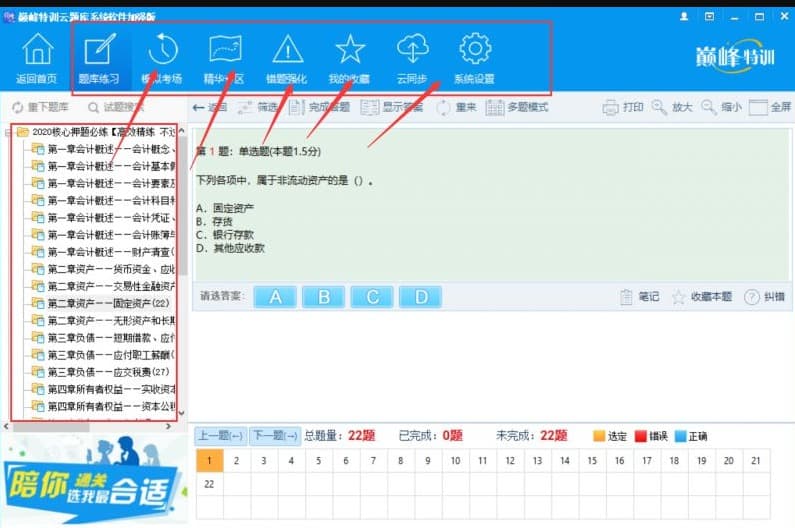The height and width of the screenshot is (528, 795).
Task: Click option text D. 其他应收款
Action: coord(230,248)
